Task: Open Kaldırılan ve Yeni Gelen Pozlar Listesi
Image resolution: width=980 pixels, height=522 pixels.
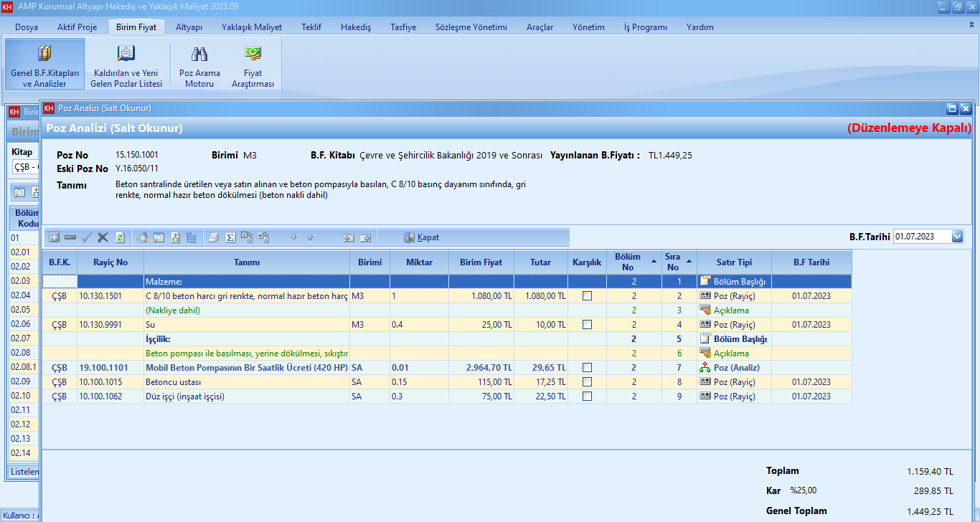Action: (x=126, y=65)
